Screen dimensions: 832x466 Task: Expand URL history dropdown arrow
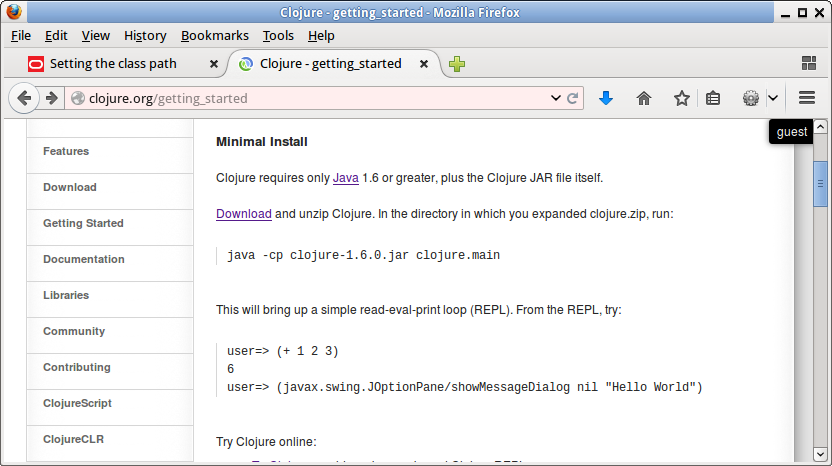556,98
